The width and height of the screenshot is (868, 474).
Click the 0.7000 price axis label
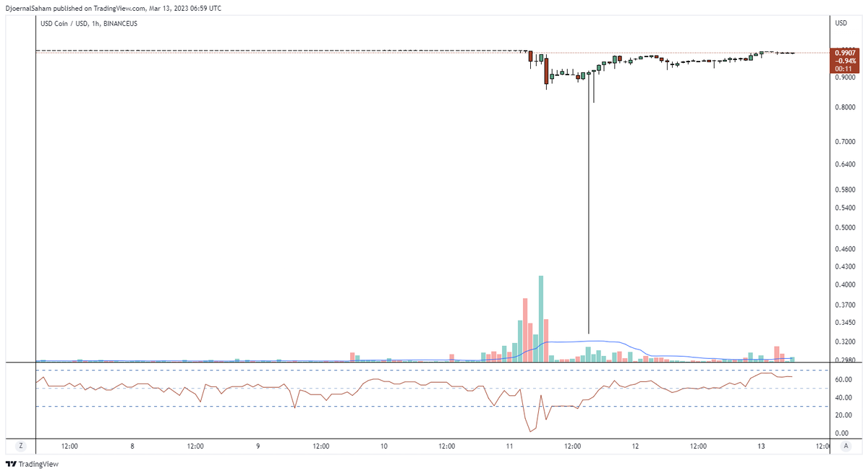[846, 142]
